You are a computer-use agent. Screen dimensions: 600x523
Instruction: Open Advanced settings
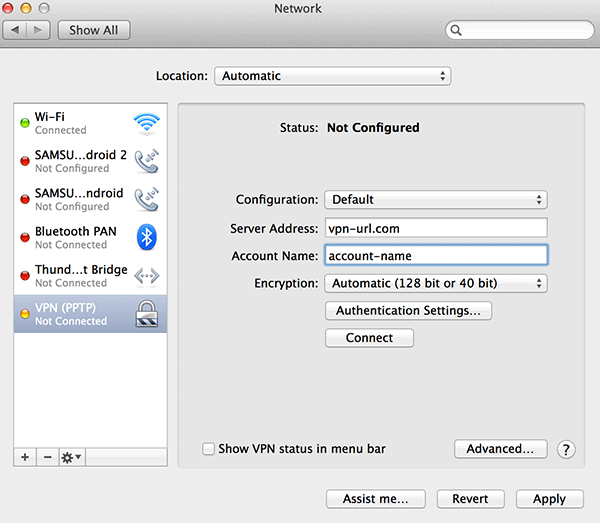501,449
